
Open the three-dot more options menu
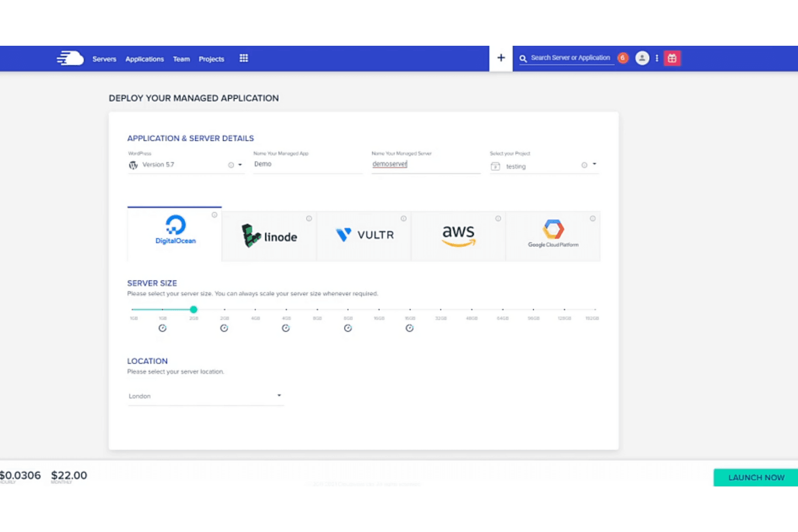[657, 58]
